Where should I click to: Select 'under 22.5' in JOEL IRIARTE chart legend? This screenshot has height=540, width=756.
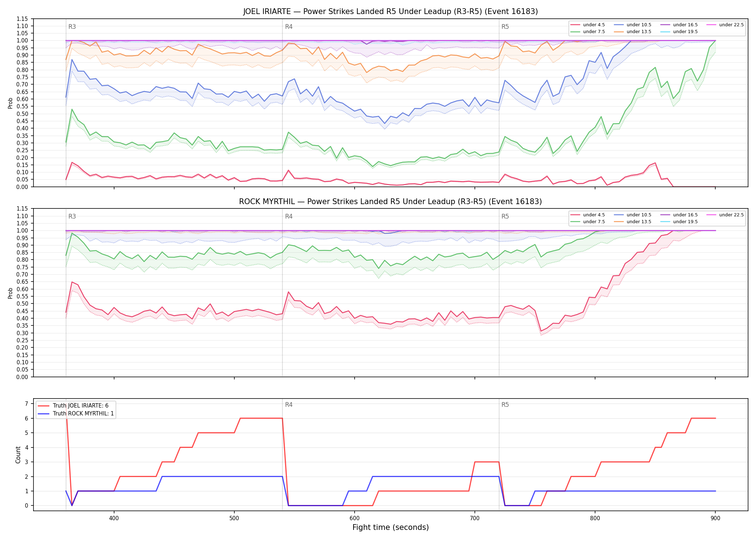725,25
